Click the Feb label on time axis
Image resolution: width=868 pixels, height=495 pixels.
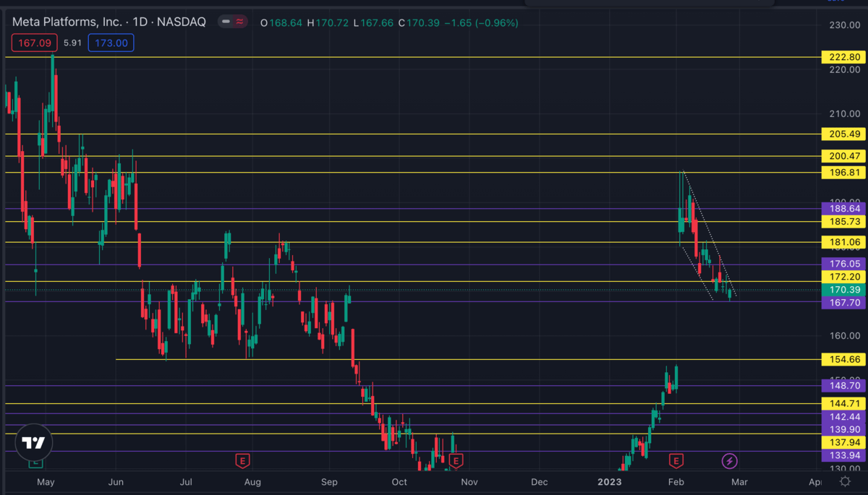pos(676,481)
